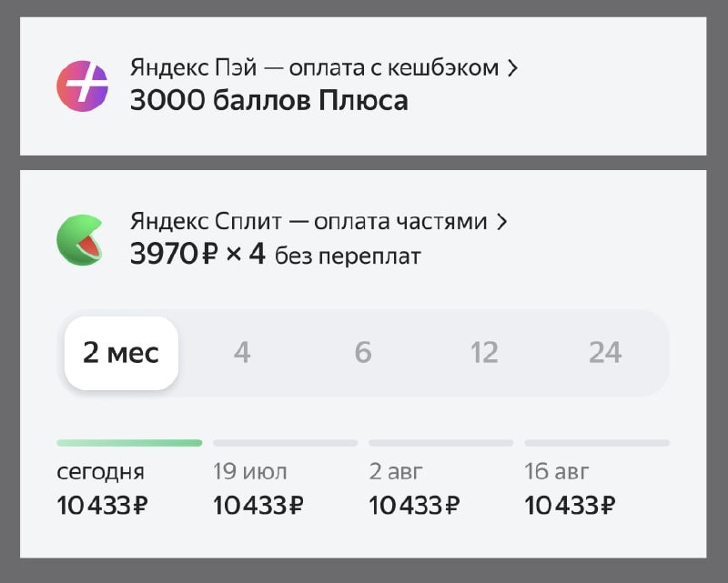This screenshot has width=728, height=583.
Task: Click the green сегодня progress bar
Action: click(x=129, y=443)
